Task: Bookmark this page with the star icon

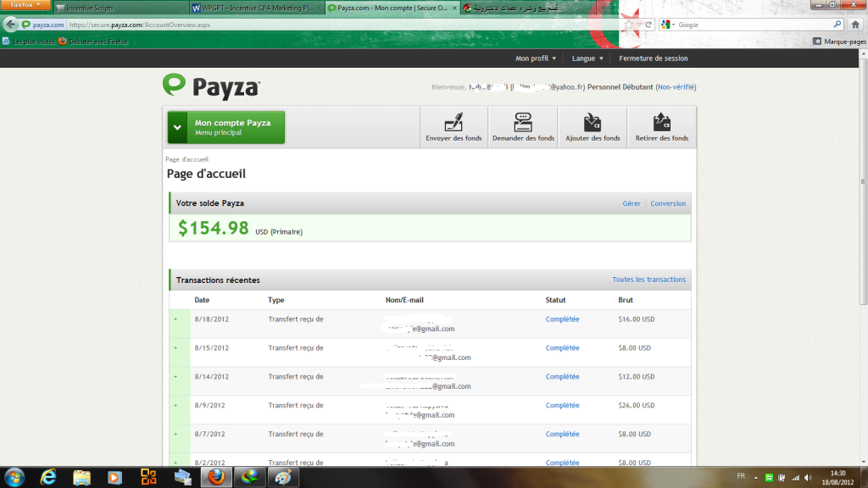Action: 628,25
